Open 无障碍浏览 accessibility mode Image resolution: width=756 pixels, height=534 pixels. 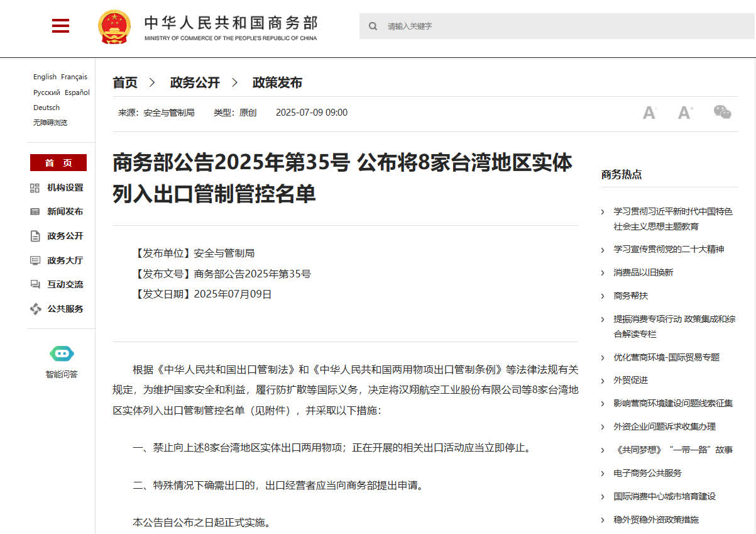pos(50,123)
